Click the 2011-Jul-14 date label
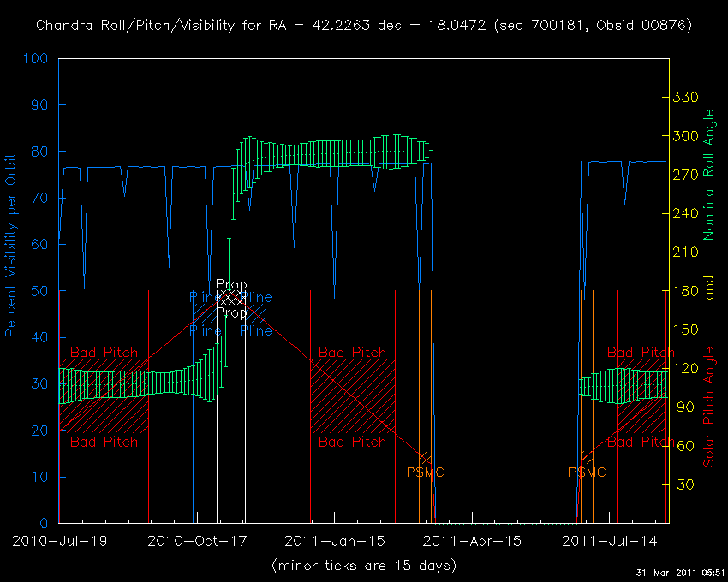 [x=609, y=541]
